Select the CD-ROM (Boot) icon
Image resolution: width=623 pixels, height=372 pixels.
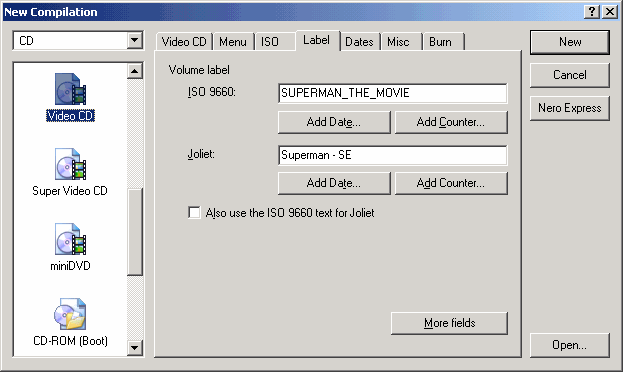click(x=70, y=314)
